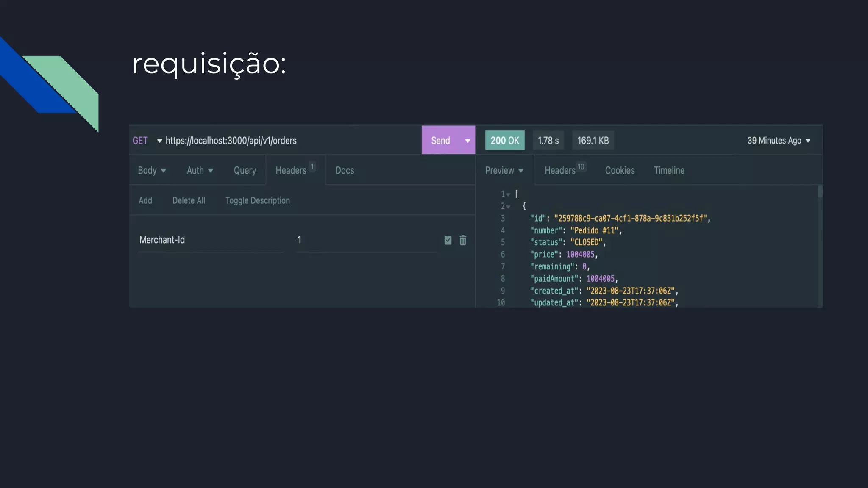The width and height of the screenshot is (868, 488).
Task: Toggle the Merchant-Id header enabled checkbox
Action: pyautogui.click(x=448, y=240)
